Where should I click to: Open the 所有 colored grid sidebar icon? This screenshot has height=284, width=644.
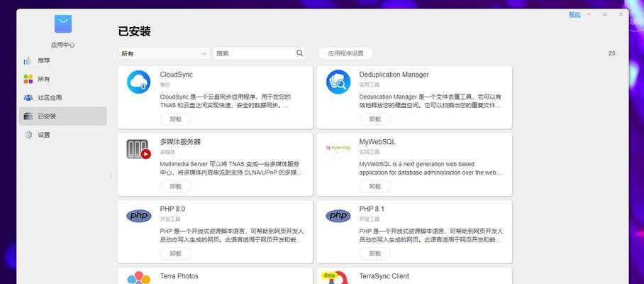coord(28,79)
